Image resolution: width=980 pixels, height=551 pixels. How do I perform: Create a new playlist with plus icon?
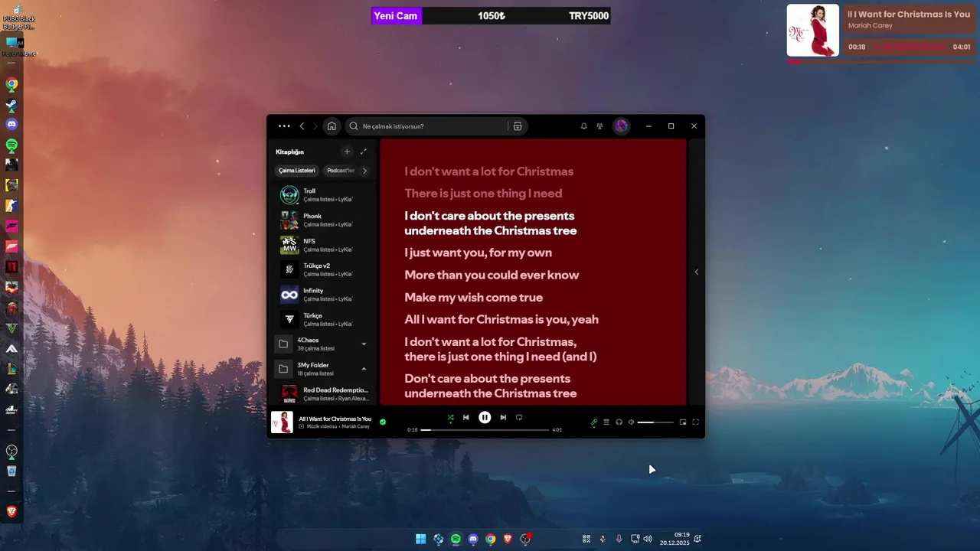point(347,152)
